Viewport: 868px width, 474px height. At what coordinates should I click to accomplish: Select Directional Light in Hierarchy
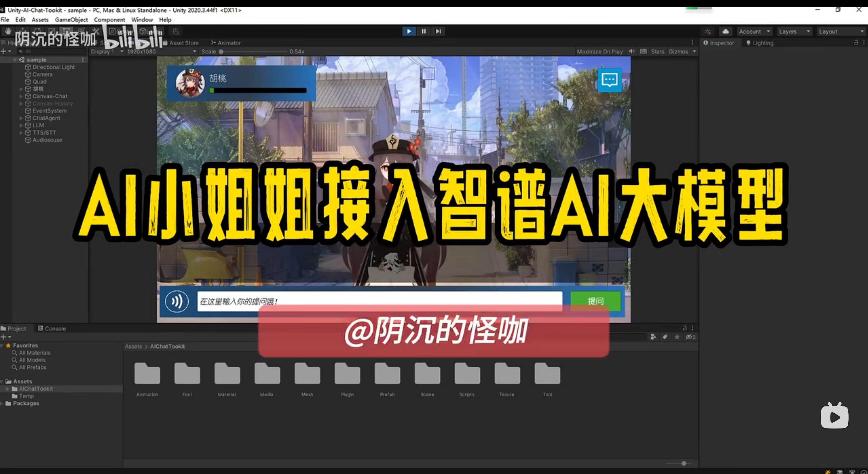[54, 67]
